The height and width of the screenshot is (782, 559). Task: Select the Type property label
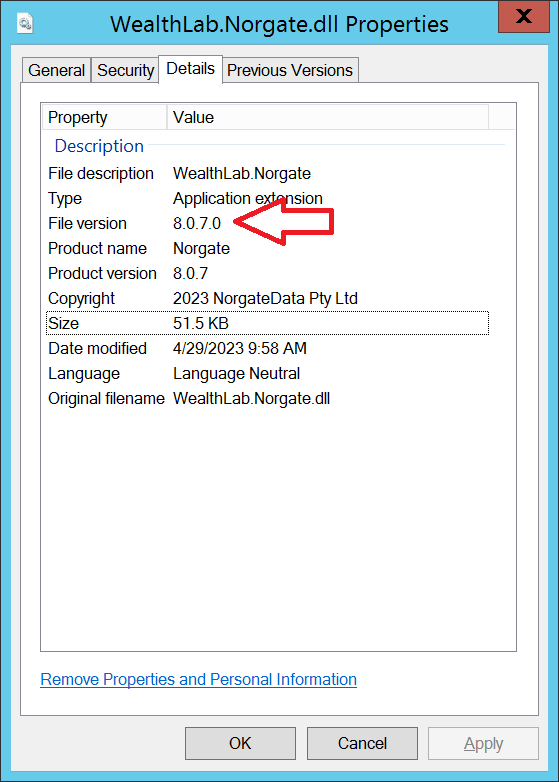pyautogui.click(x=65, y=198)
